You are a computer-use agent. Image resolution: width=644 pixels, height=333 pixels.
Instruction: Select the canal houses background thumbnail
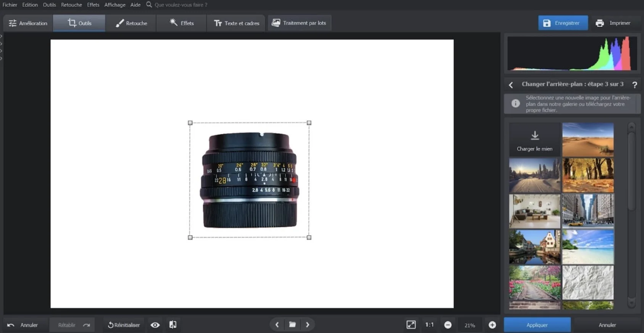(535, 247)
